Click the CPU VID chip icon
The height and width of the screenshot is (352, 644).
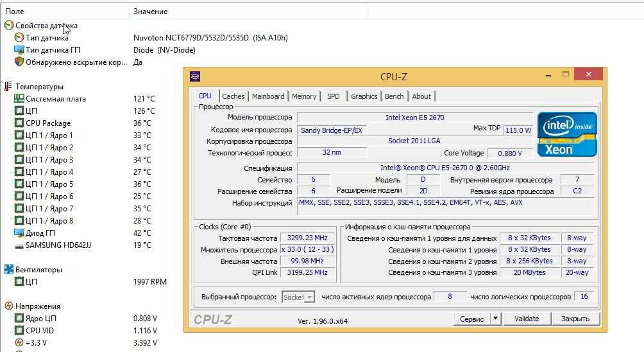point(19,330)
